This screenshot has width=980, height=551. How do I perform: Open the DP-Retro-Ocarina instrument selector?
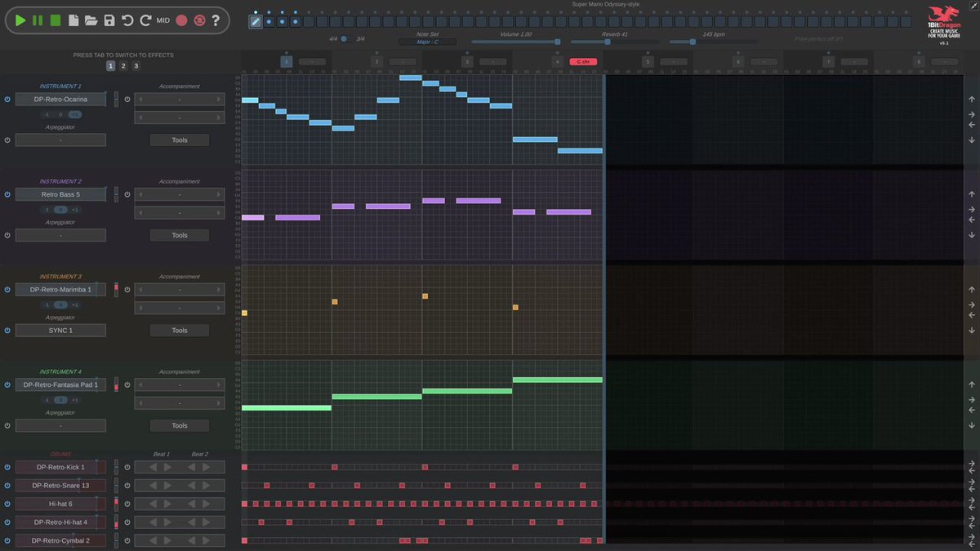(x=60, y=100)
